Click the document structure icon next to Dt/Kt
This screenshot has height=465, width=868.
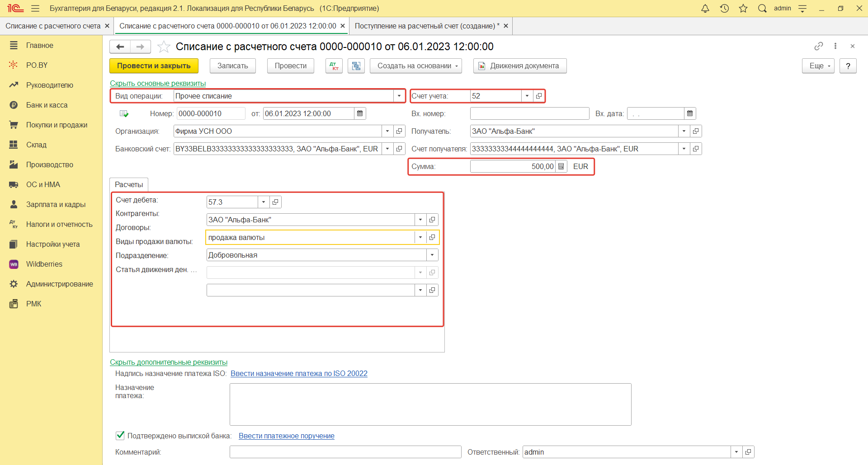coord(356,66)
